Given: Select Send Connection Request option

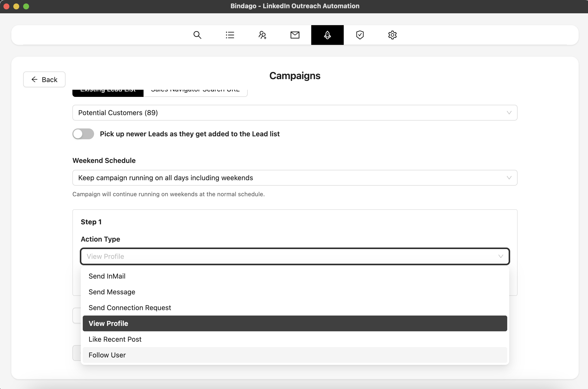Looking at the screenshot, I should pos(130,308).
